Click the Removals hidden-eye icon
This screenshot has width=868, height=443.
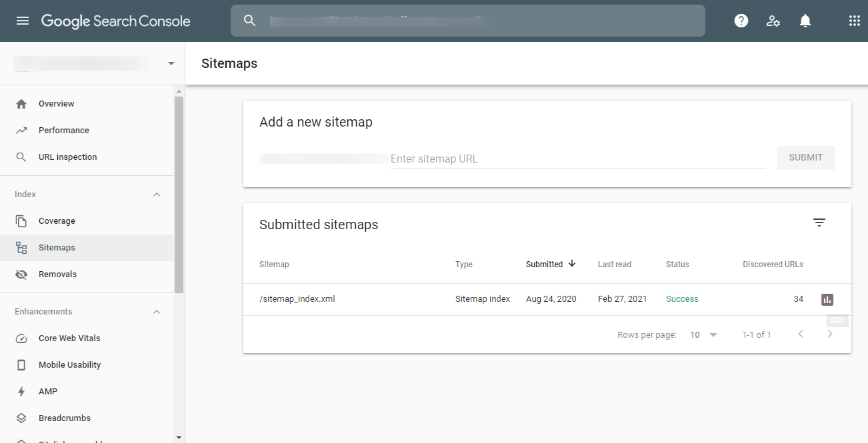pyautogui.click(x=21, y=274)
